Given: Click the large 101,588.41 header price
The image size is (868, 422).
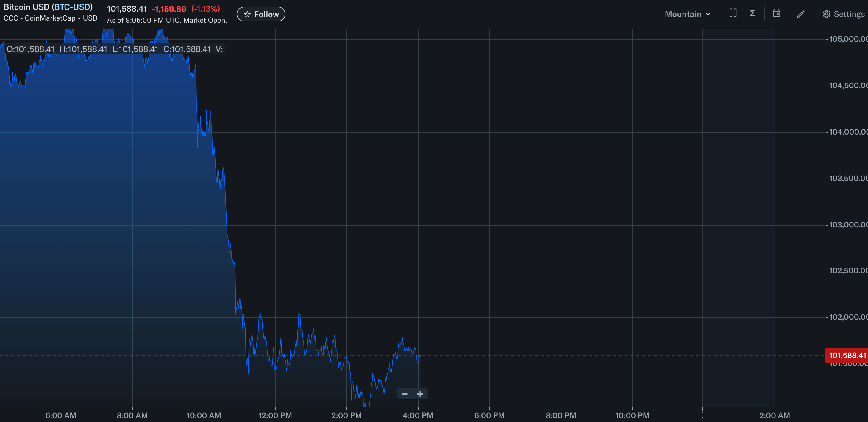Looking at the screenshot, I should click(x=127, y=9).
